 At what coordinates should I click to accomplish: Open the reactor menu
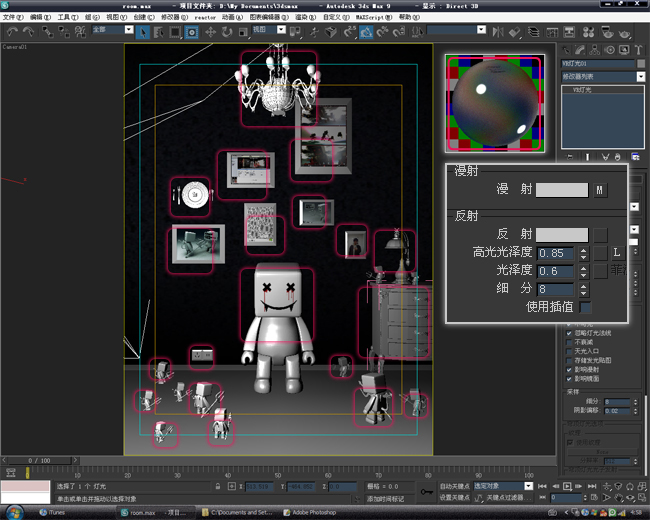click(205, 17)
